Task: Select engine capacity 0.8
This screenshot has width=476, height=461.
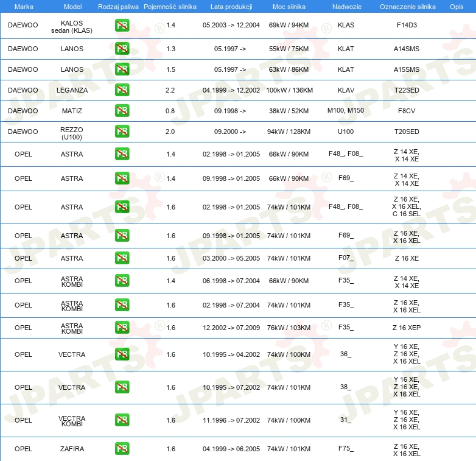Action: tap(170, 111)
